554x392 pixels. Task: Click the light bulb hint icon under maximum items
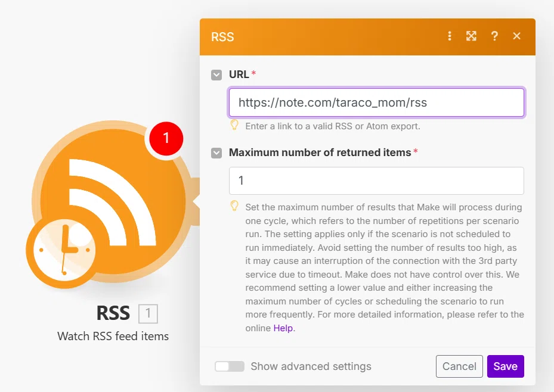coord(234,206)
